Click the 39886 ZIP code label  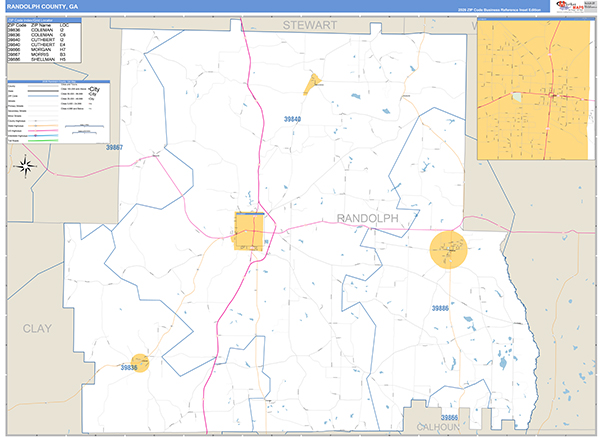(x=440, y=308)
